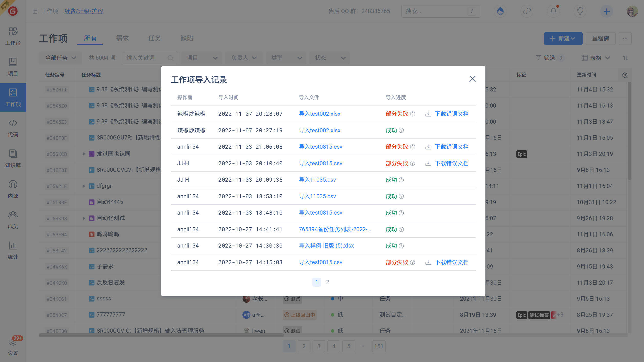
Task: Click the notification bell icon
Action: [553, 11]
